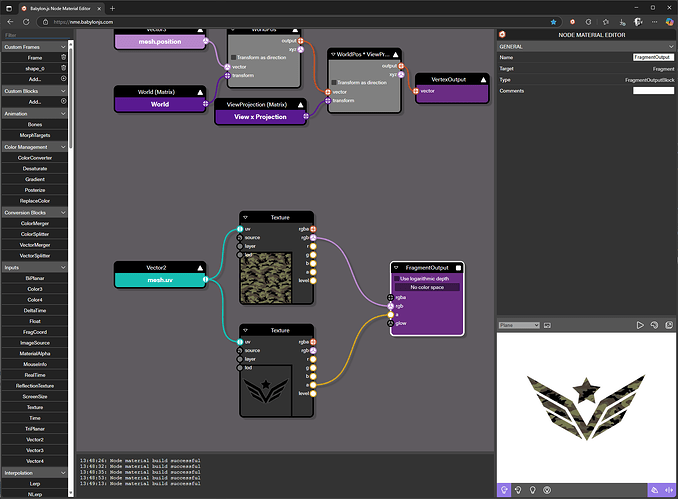Viewport: 678px width, 499px height.
Task: Open a new browser tab with plus button
Action: click(x=112, y=8)
